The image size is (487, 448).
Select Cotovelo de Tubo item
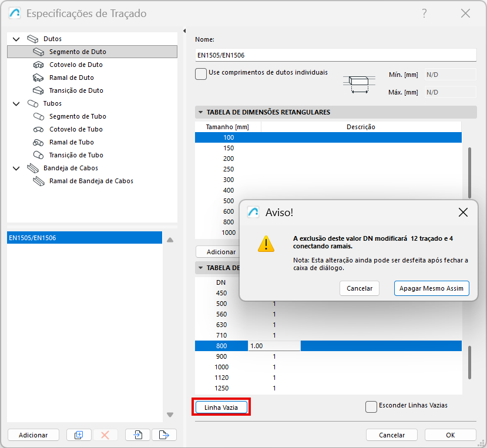coord(76,129)
